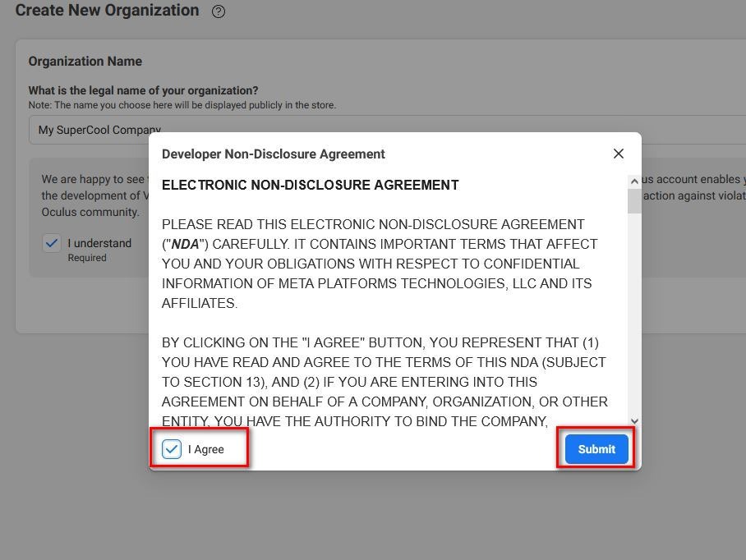Click the help icon beside Create New Organization
The width and height of the screenshot is (746, 560).
coord(219,11)
